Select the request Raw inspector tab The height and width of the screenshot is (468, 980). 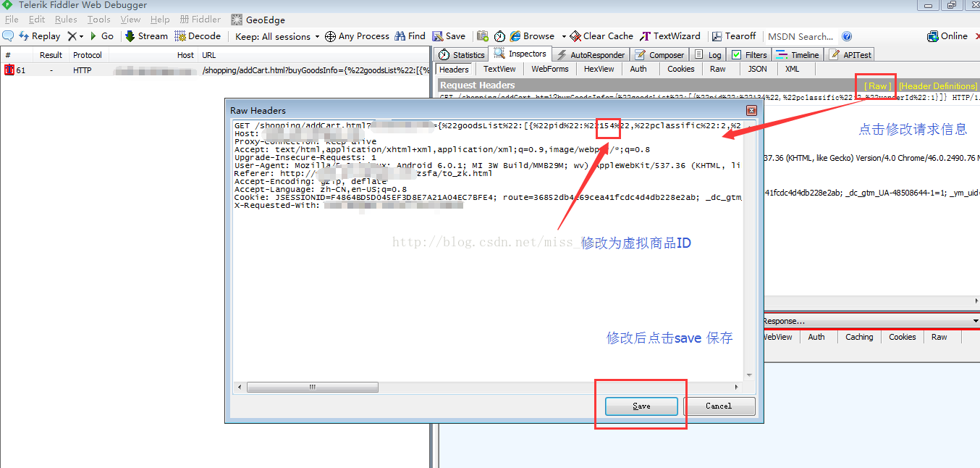(x=717, y=69)
